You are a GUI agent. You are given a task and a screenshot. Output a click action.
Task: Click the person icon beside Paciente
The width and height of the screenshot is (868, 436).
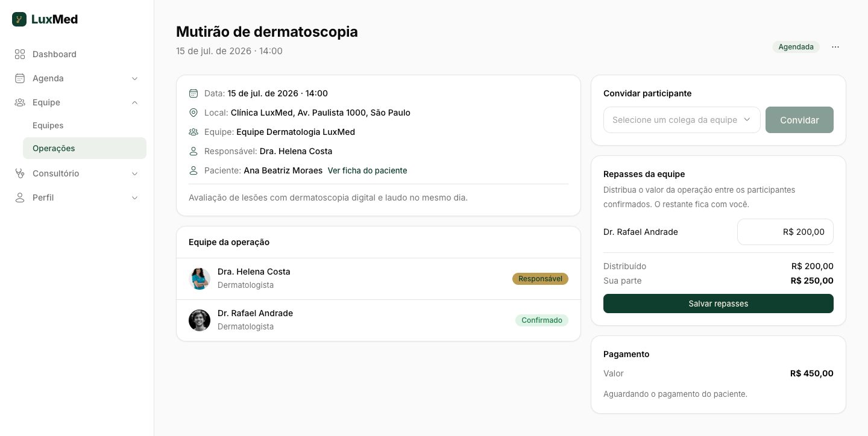pyautogui.click(x=193, y=170)
